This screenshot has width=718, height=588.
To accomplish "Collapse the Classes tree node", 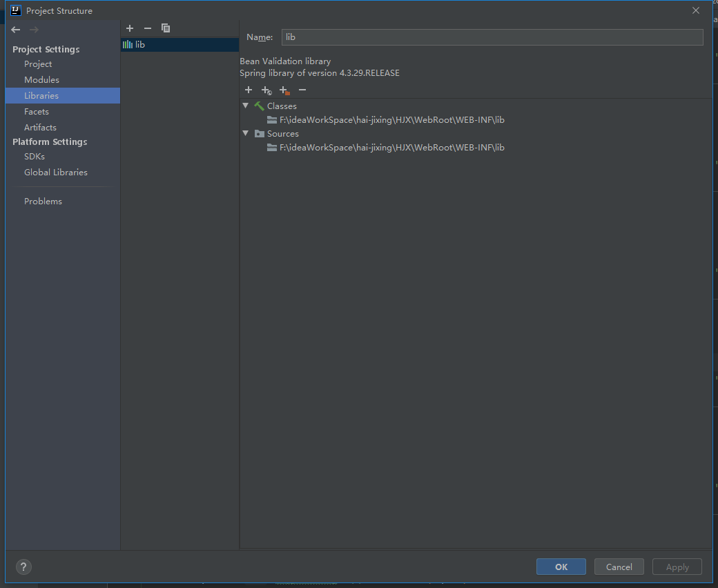I will coord(246,106).
